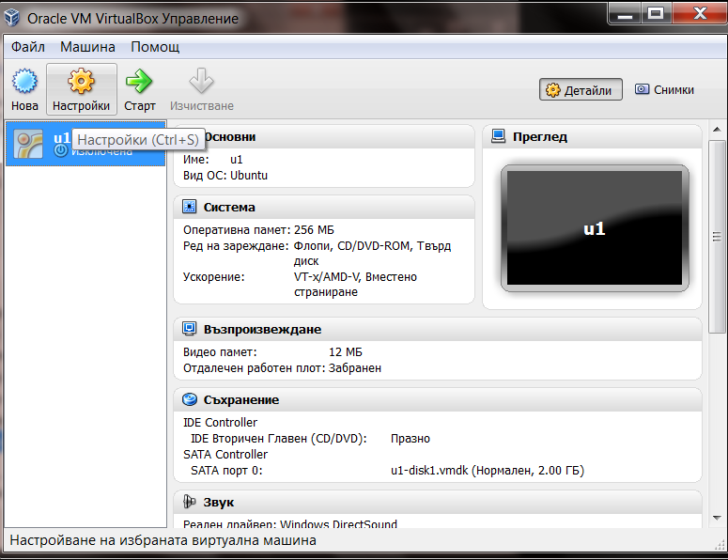
Task: Open the Помощ menu
Action: (x=155, y=47)
